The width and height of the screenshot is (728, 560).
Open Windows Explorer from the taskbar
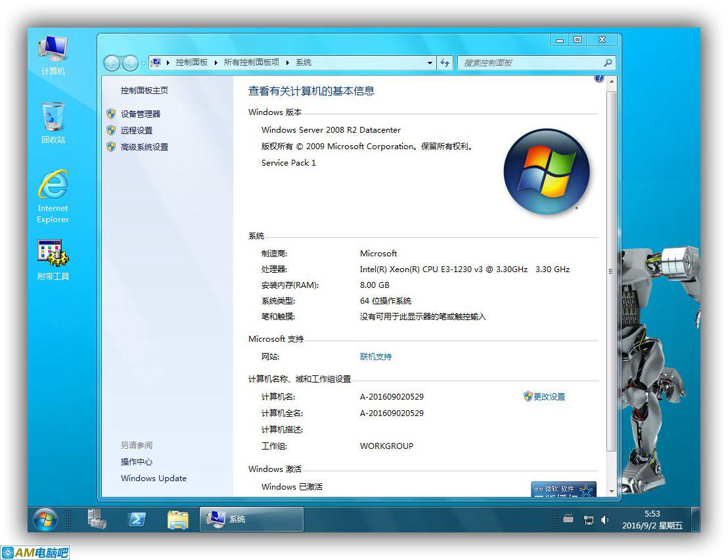[x=178, y=520]
